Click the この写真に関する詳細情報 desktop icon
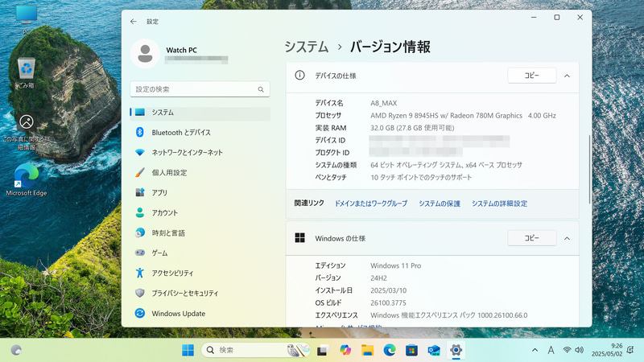 point(27,131)
